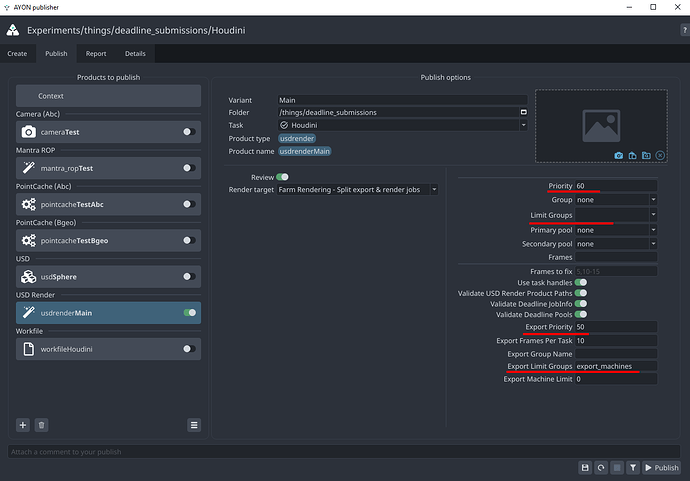Enable the usdSphere product toggle
The image size is (690, 481).
[189, 276]
